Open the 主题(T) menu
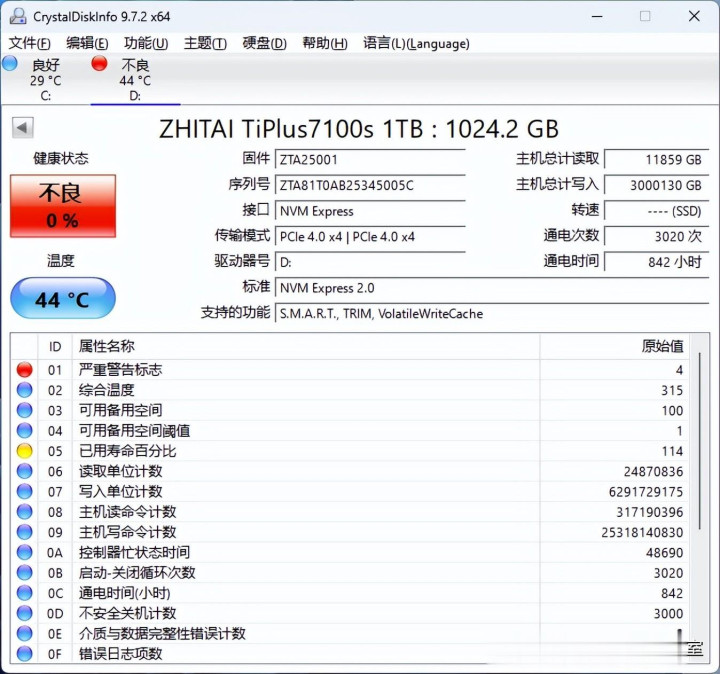This screenshot has width=720, height=674. tap(205, 43)
